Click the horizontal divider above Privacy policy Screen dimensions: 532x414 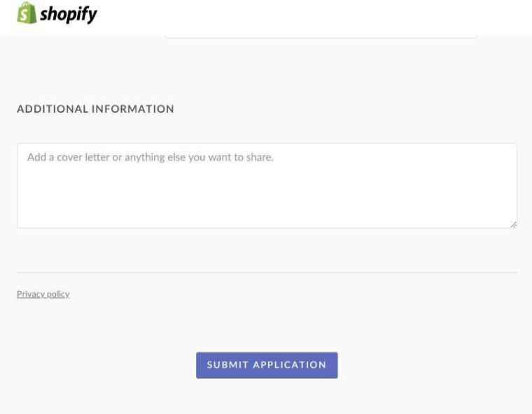pos(267,272)
